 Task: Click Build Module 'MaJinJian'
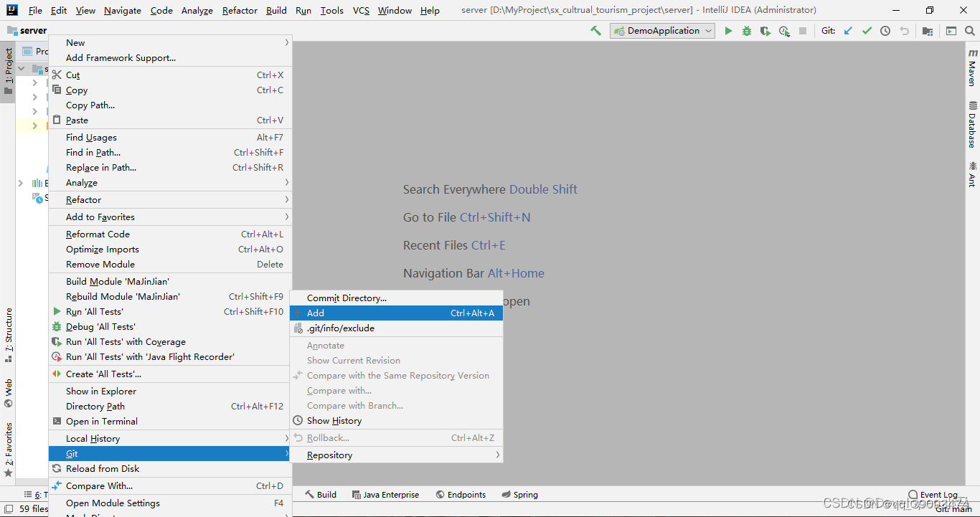tap(170, 282)
